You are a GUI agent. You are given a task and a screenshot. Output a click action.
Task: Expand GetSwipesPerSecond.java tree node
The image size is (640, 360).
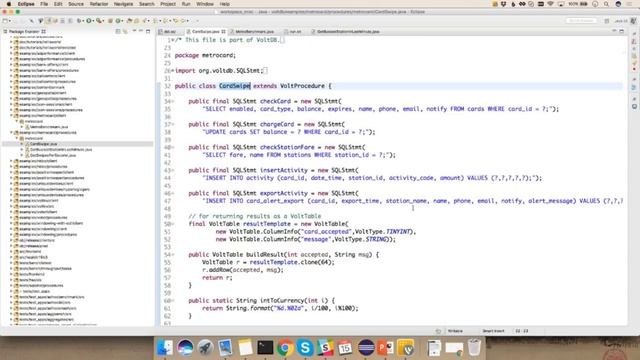pos(22,155)
